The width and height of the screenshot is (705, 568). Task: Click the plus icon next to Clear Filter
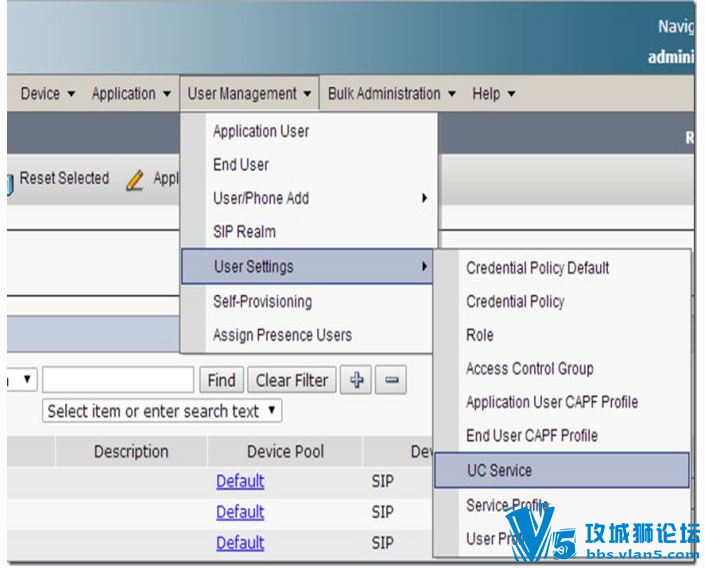356,380
